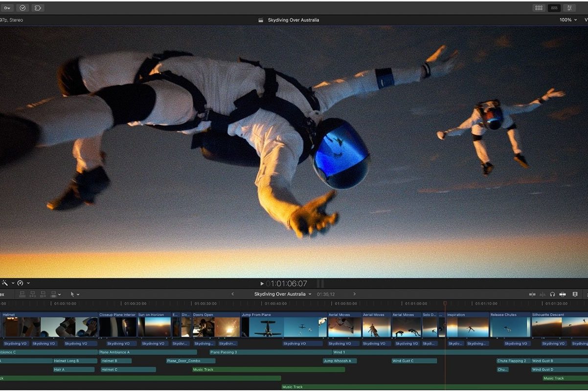Open the clip appearance filmstrip icon
The height and width of the screenshot is (392, 588).
coord(575,294)
